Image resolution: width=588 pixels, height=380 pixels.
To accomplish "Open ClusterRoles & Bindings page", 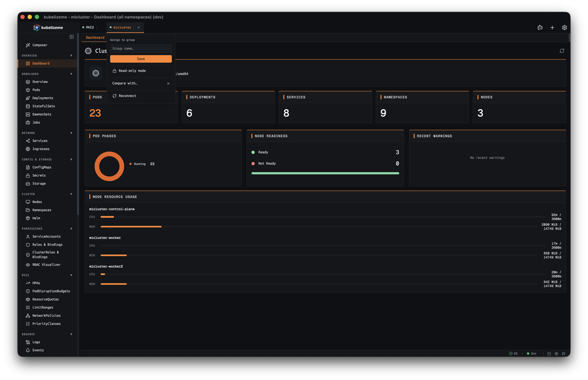I will [x=47, y=255].
